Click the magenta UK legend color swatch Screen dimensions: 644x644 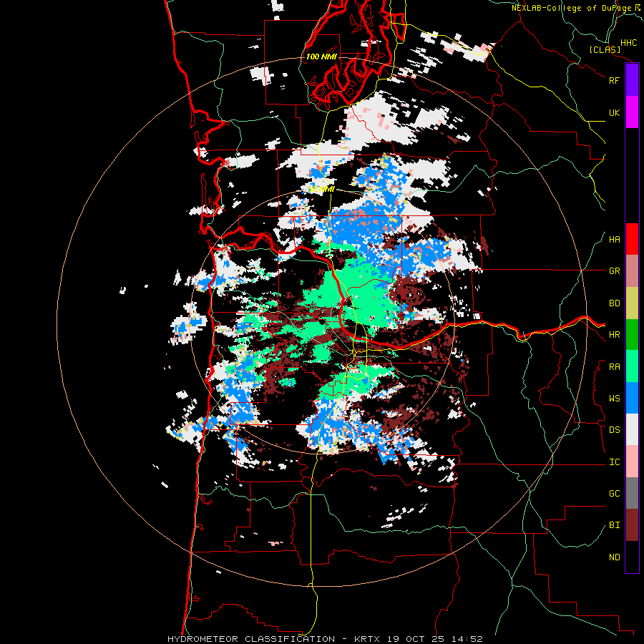coord(632,112)
